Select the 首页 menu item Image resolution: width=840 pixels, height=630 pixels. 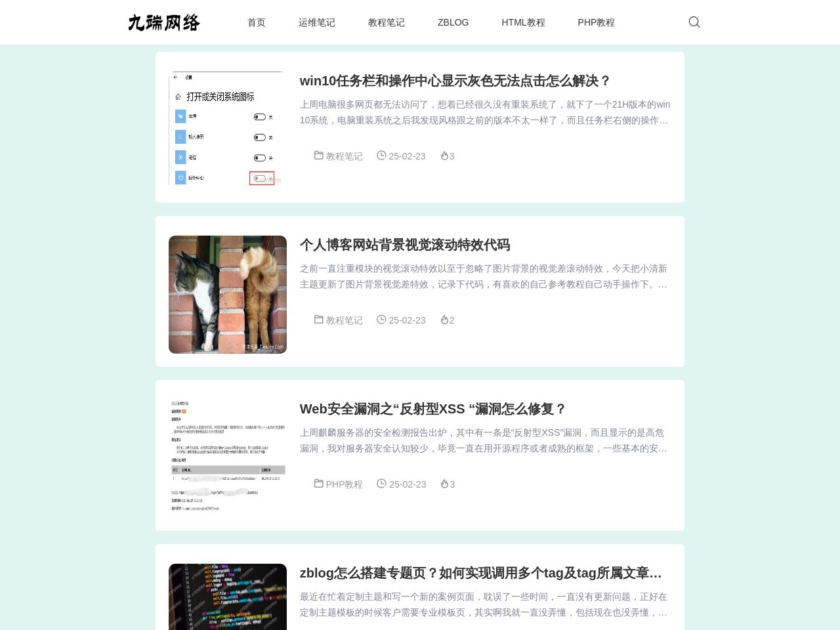click(x=256, y=22)
